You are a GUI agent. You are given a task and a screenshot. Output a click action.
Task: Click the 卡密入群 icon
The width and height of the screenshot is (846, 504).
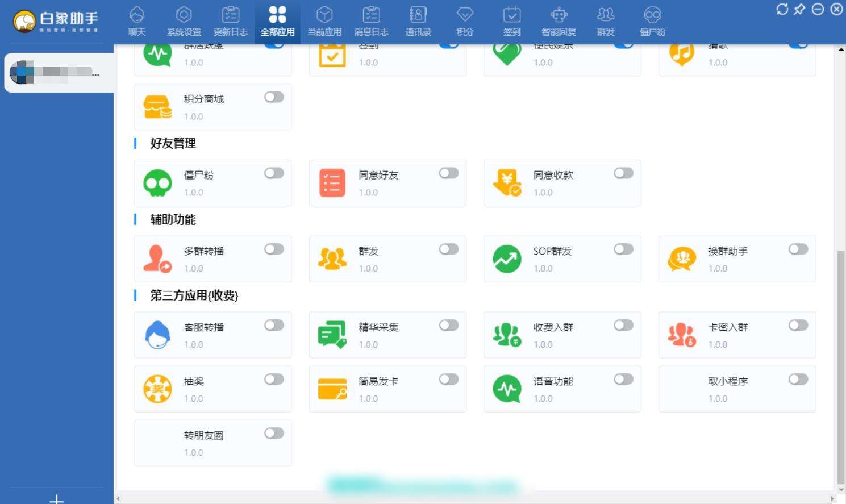[x=682, y=335]
